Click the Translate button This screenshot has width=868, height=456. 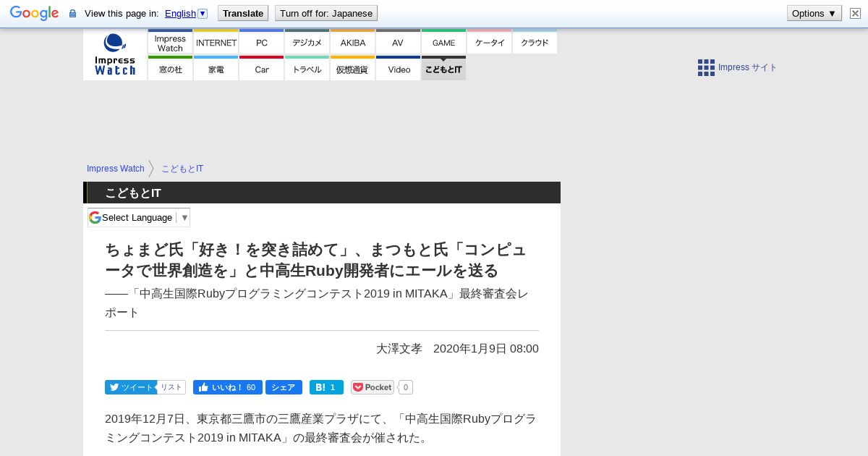243,13
